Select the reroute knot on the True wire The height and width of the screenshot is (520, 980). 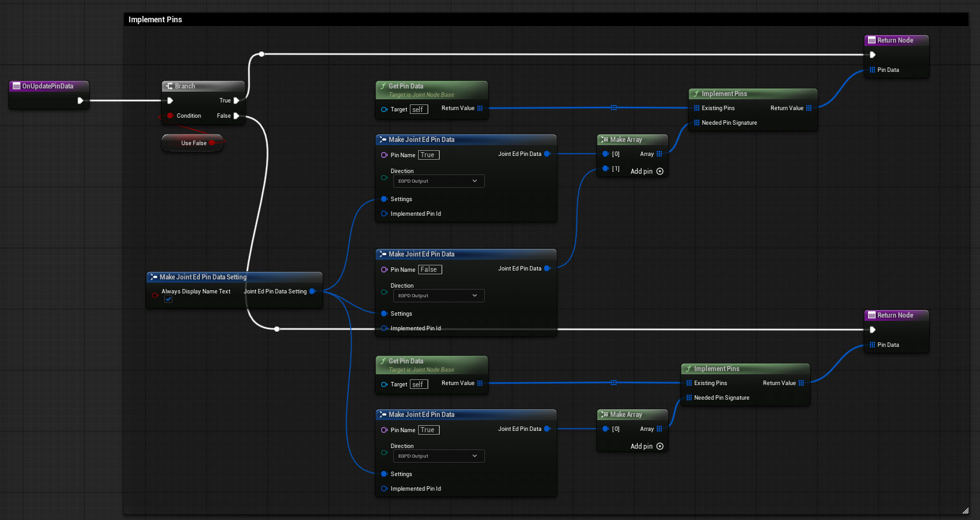pyautogui.click(x=262, y=55)
